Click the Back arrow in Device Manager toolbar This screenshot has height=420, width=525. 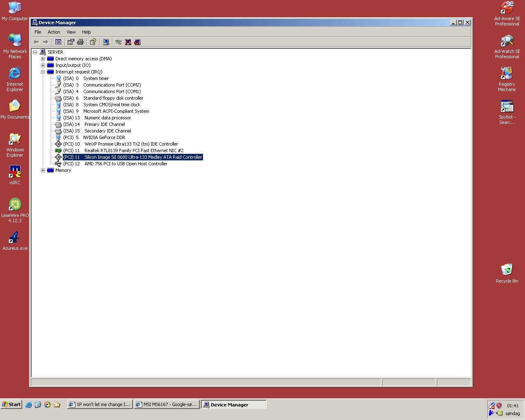point(36,42)
